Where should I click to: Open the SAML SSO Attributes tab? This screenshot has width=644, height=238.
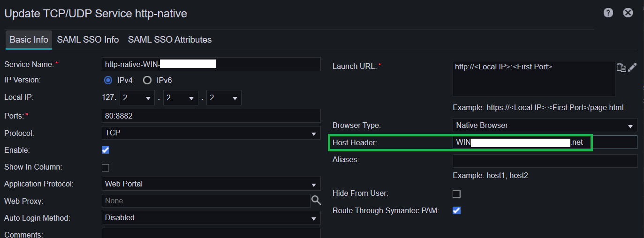170,40
